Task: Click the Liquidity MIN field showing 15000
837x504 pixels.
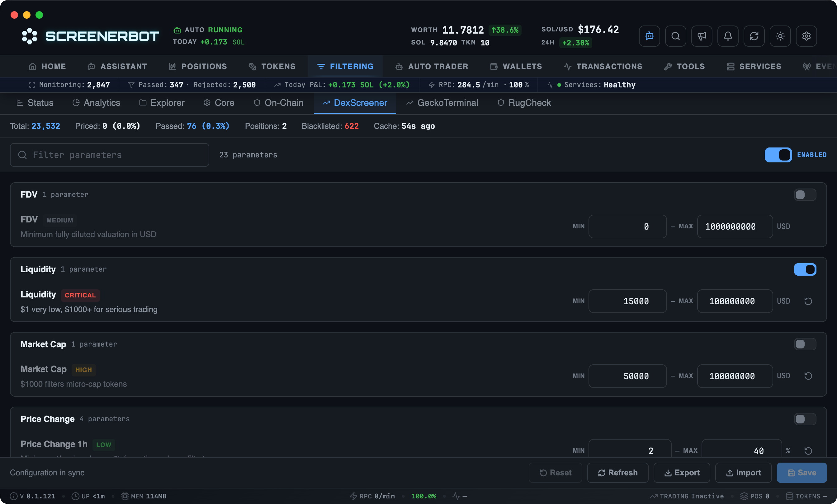Action: 627,301
